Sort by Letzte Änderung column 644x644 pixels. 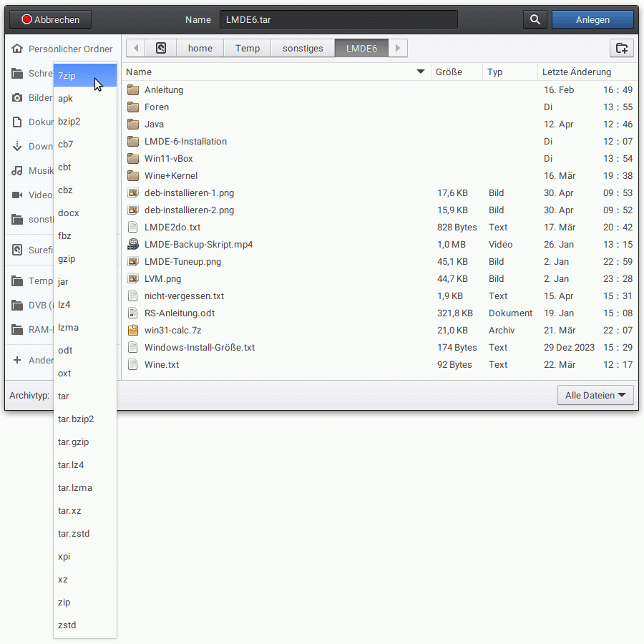pos(587,72)
